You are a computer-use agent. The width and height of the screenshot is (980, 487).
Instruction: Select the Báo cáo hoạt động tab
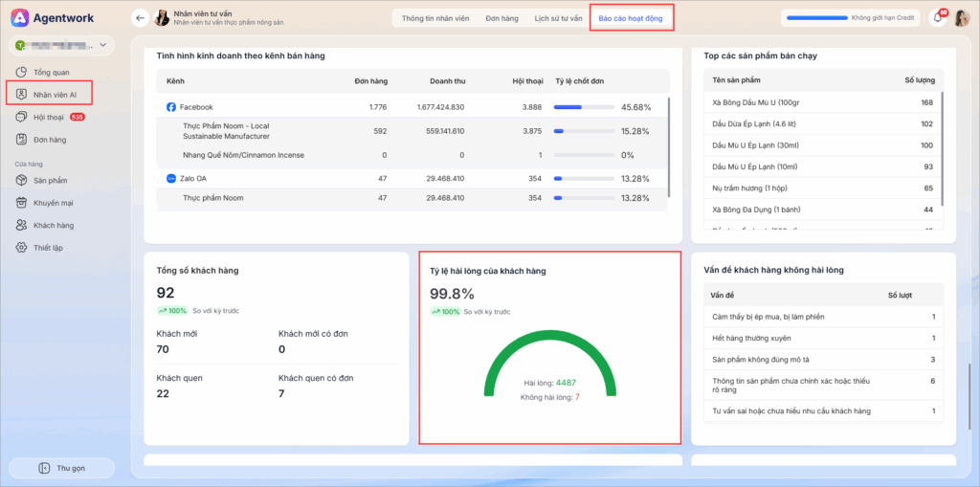point(632,18)
